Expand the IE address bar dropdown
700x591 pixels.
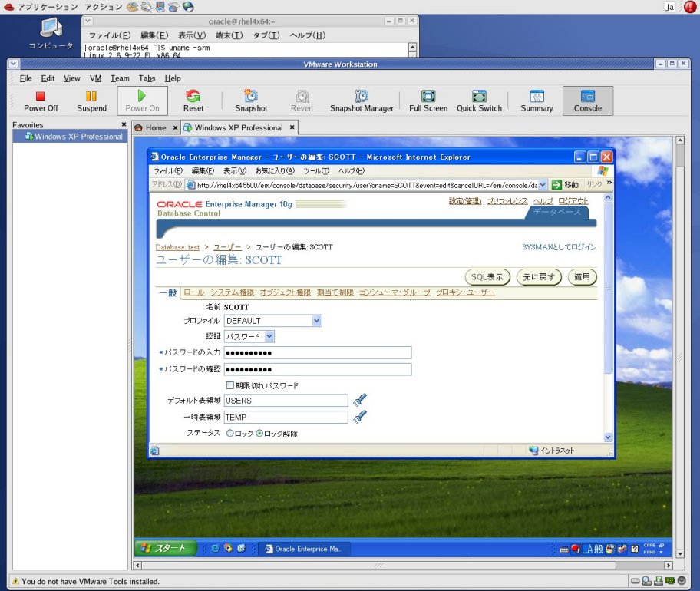543,185
